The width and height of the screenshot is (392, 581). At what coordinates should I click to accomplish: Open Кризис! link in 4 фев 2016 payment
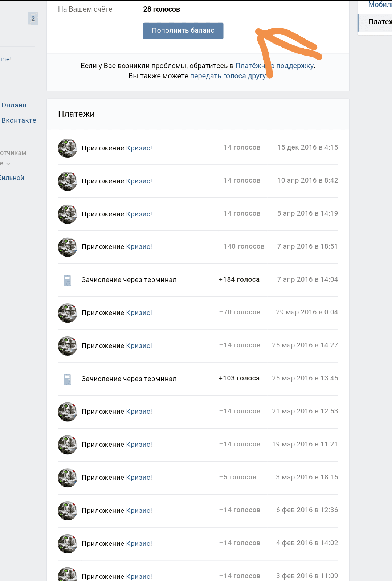coord(139,544)
